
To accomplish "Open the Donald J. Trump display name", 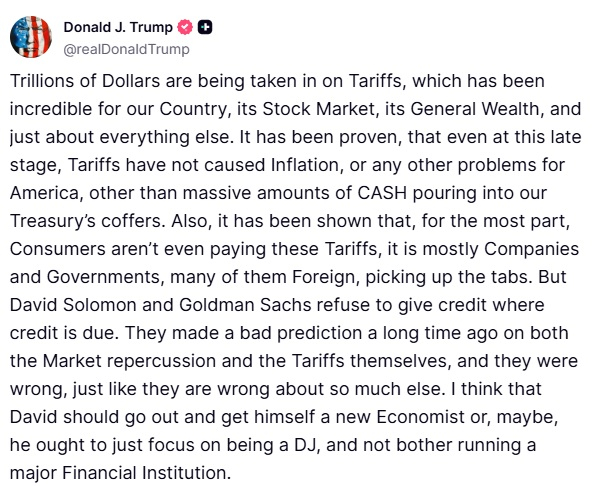I will 118,27.
